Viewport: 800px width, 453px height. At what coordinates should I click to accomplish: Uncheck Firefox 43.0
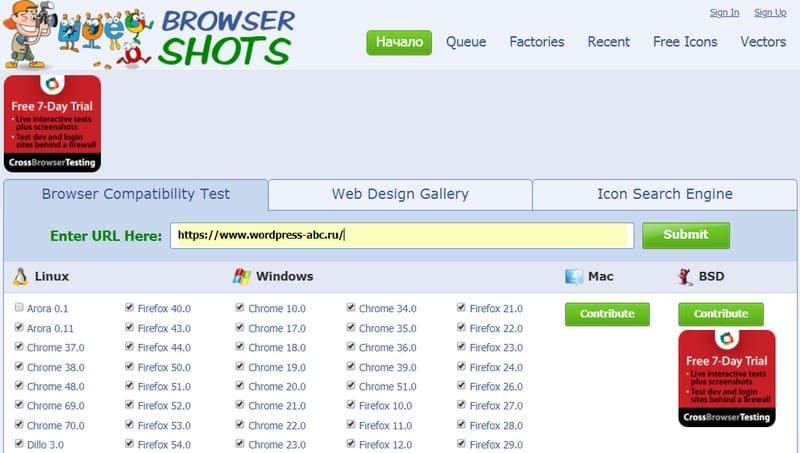pos(129,327)
